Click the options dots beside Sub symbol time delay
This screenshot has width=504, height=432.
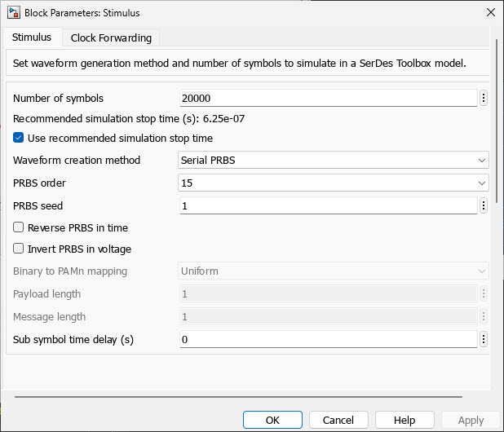pyautogui.click(x=484, y=339)
